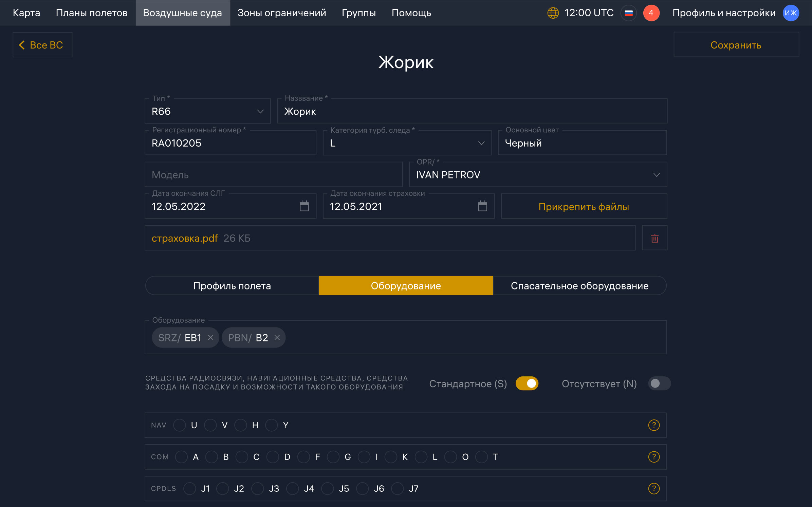Image resolution: width=812 pixels, height=507 pixels.
Task: Click the COM row help question icon
Action: click(x=653, y=457)
